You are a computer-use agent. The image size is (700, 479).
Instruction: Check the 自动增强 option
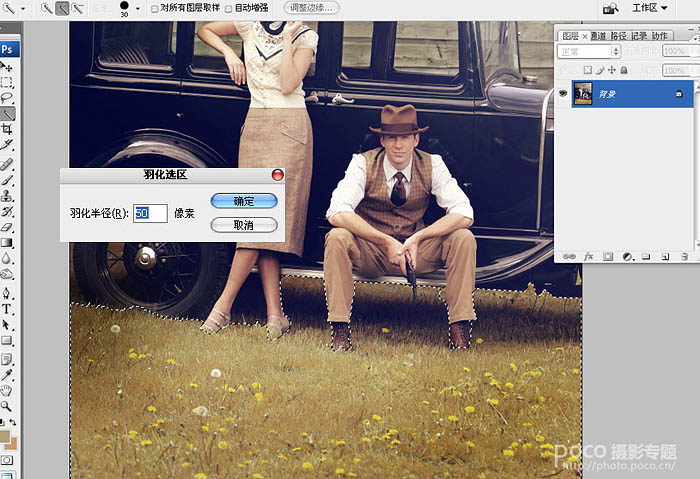[x=229, y=8]
